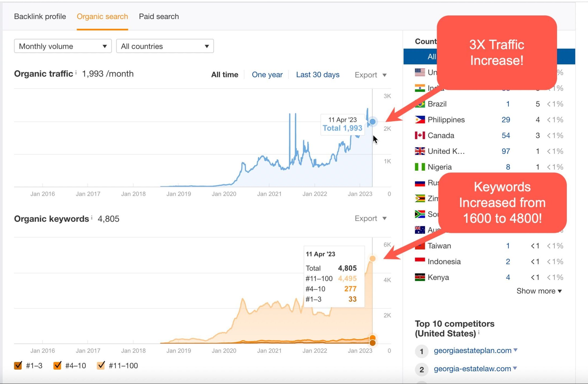Screen dimensions: 588x384
Task: Click the Brazil flag icon
Action: click(x=420, y=104)
